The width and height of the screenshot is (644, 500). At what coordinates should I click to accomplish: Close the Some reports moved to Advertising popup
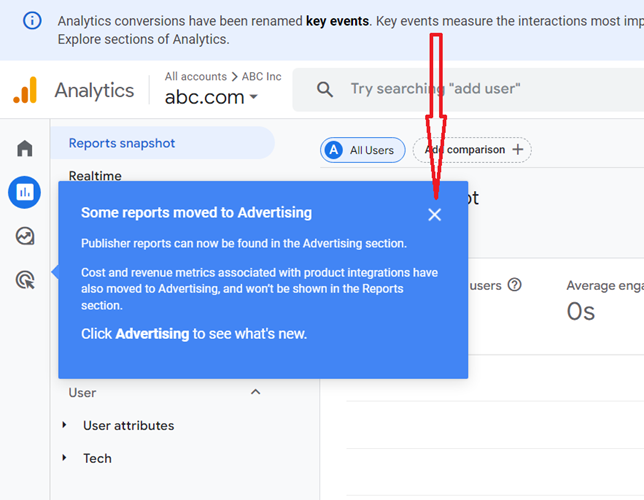(x=435, y=214)
